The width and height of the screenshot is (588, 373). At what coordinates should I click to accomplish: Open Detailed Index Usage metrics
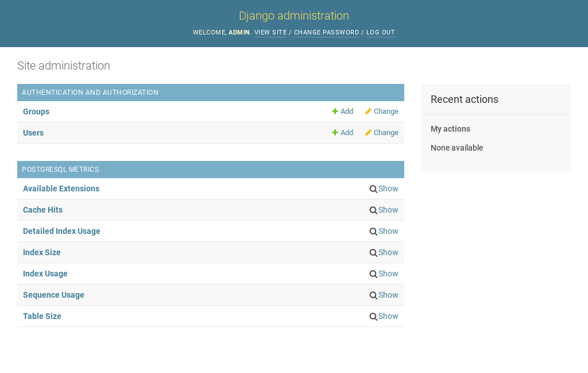pyautogui.click(x=61, y=231)
